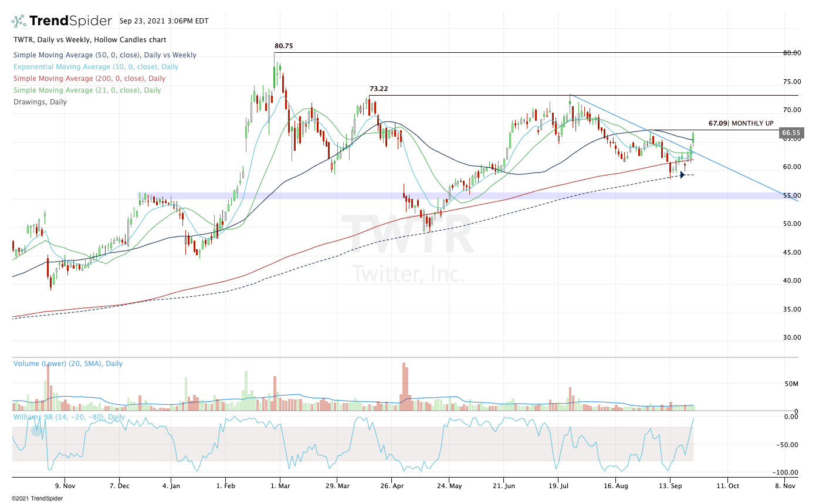This screenshot has width=816, height=504.
Task: Click the 4. Jan date axis label
Action: coord(171,486)
